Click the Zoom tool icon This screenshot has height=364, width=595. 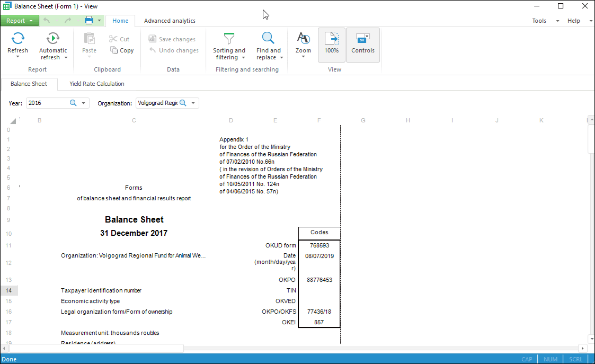coord(303,39)
